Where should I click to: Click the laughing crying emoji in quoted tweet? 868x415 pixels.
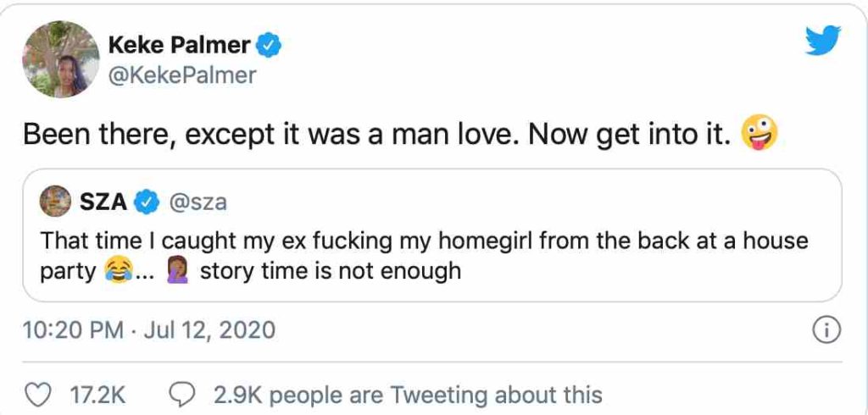[x=119, y=271]
